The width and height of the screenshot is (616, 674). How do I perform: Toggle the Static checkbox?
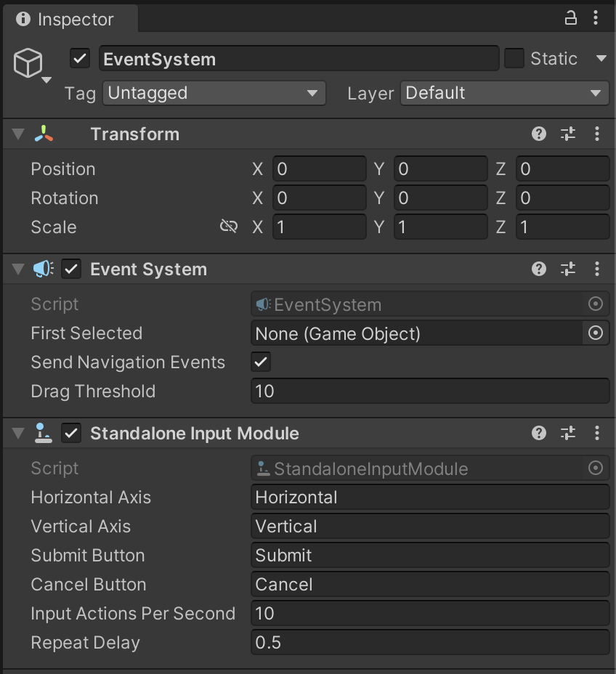point(514,59)
